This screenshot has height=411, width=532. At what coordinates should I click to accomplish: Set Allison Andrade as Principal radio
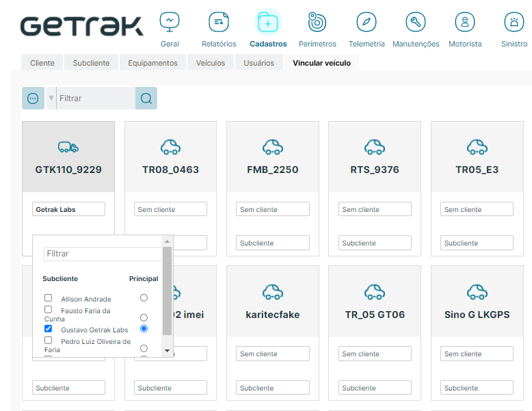144,297
